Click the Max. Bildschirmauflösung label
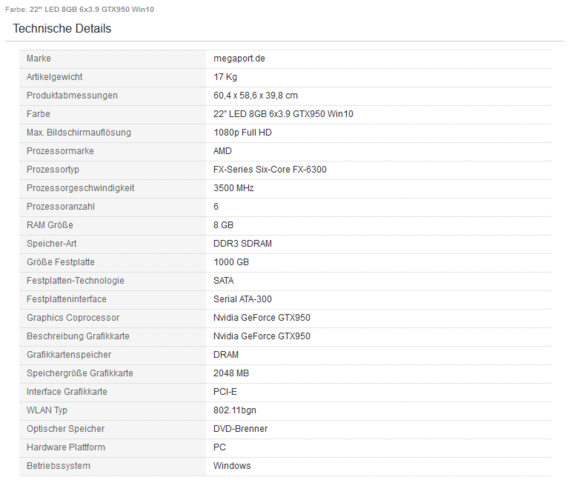Image resolution: width=581 pixels, height=480 pixels. click(x=79, y=133)
